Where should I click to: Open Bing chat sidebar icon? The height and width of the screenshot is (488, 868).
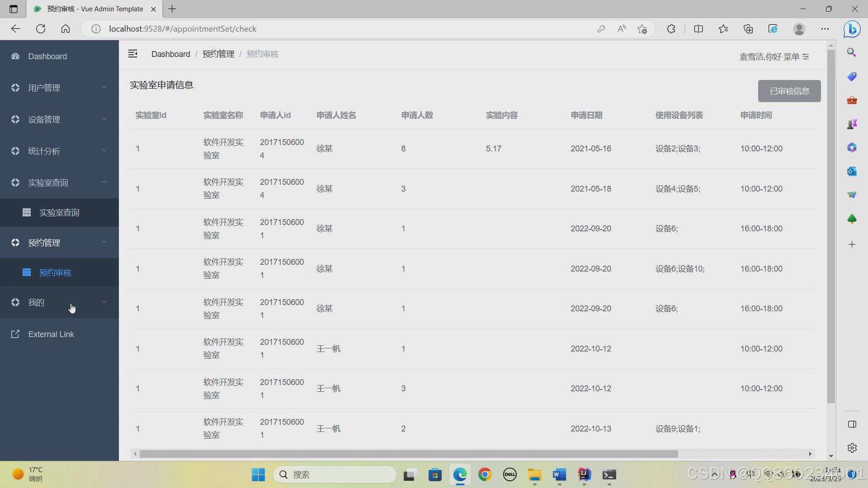tap(852, 29)
